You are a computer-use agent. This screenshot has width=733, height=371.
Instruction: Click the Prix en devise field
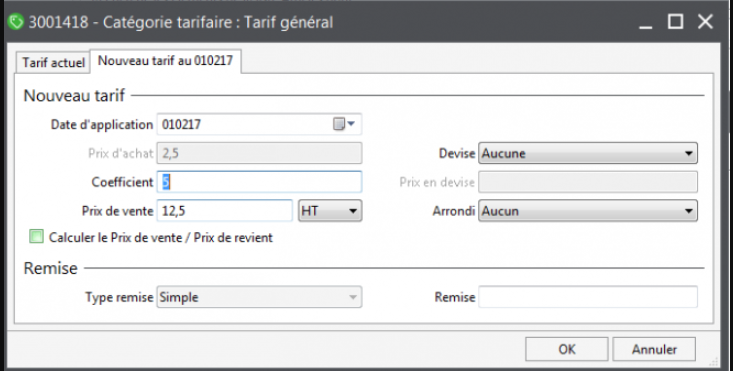tap(588, 182)
